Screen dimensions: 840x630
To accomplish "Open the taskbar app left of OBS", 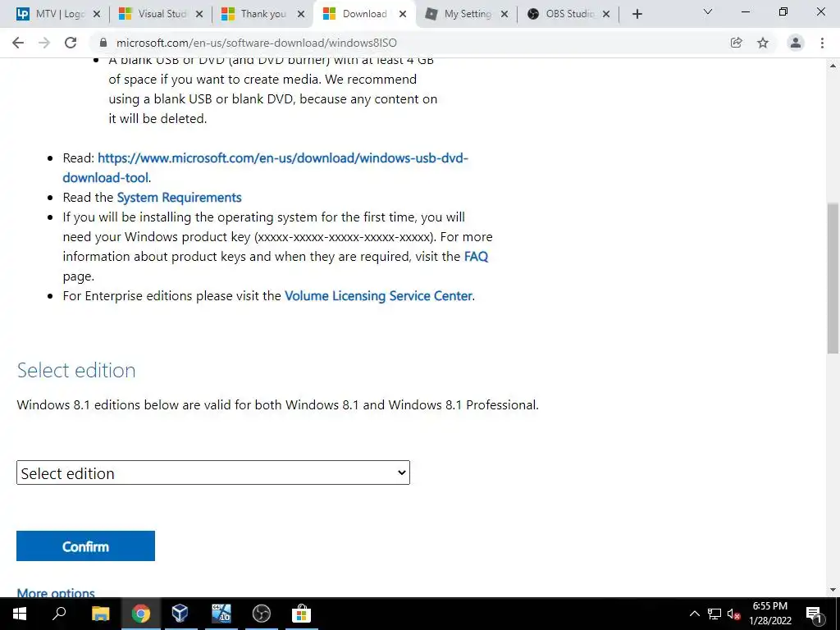I will point(221,614).
